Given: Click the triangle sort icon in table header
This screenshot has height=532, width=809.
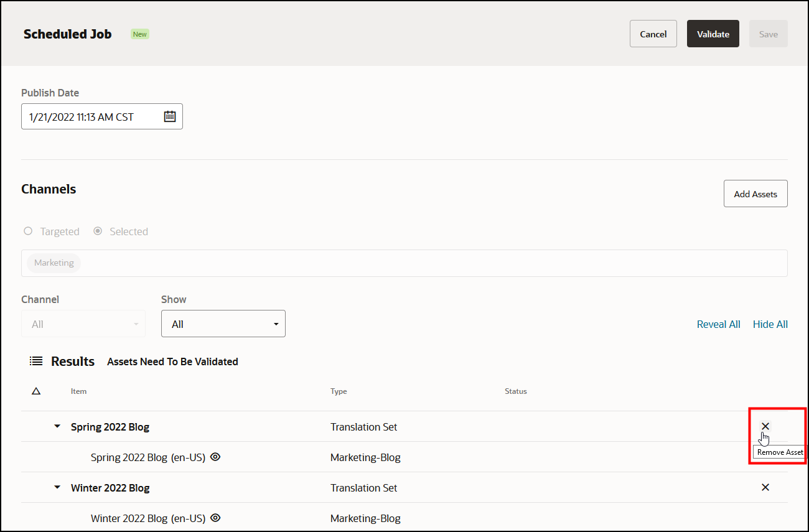Looking at the screenshot, I should (x=36, y=391).
